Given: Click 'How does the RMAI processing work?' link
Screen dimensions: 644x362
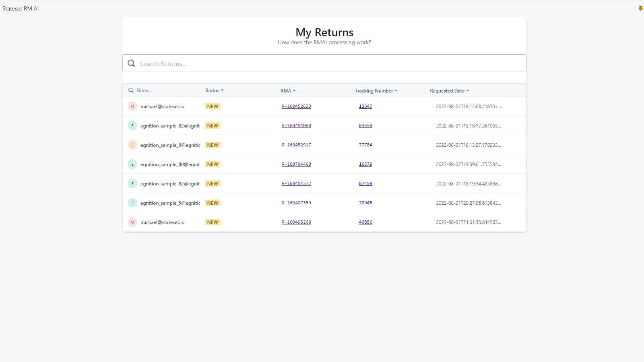Looking at the screenshot, I should (x=324, y=42).
